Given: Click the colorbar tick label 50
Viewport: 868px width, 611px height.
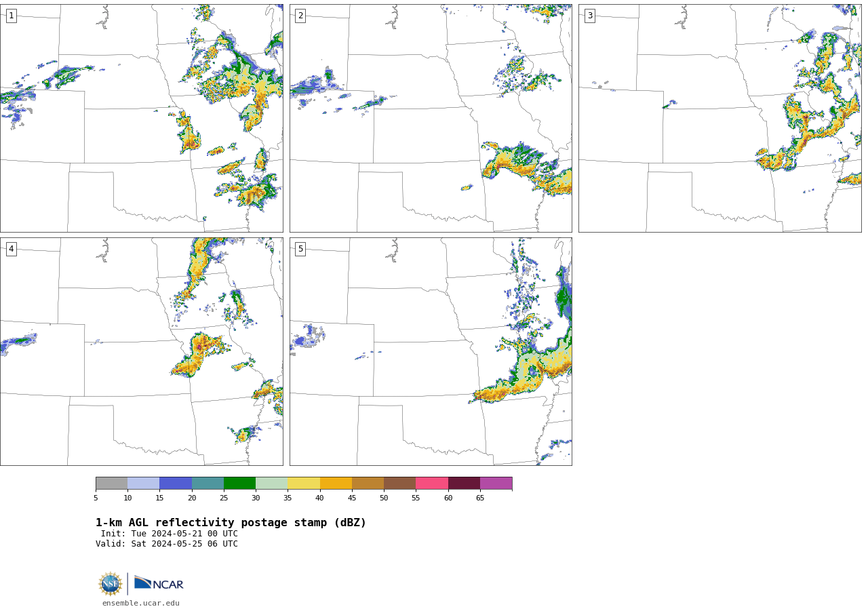Looking at the screenshot, I should point(384,498).
